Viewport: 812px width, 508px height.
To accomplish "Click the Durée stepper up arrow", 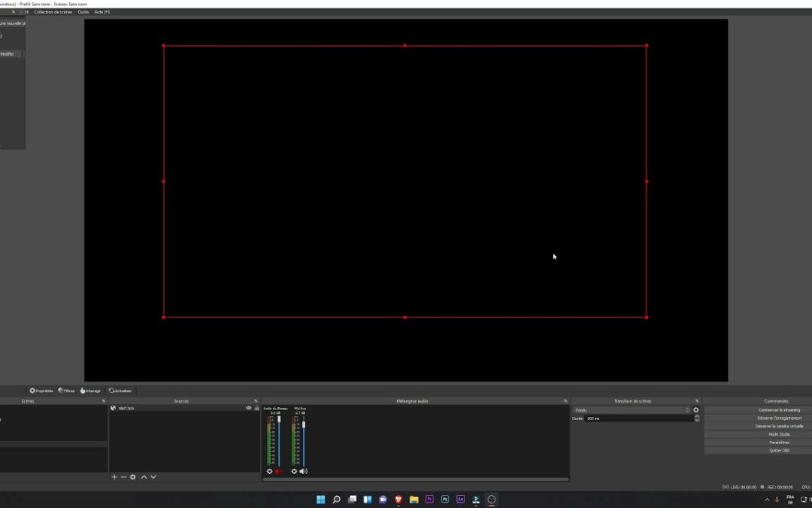I will (x=697, y=416).
